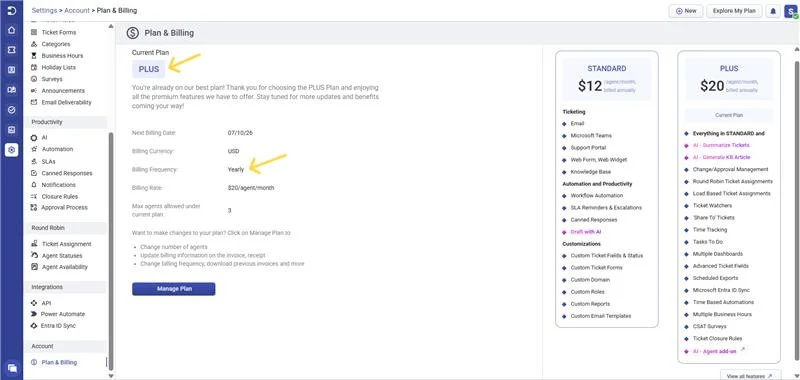Open the app logo at top left
800x380 pixels.
click(12, 10)
